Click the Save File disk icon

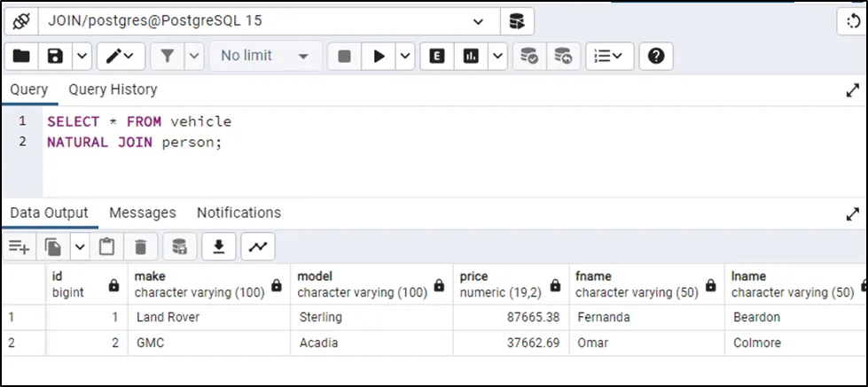click(x=55, y=56)
